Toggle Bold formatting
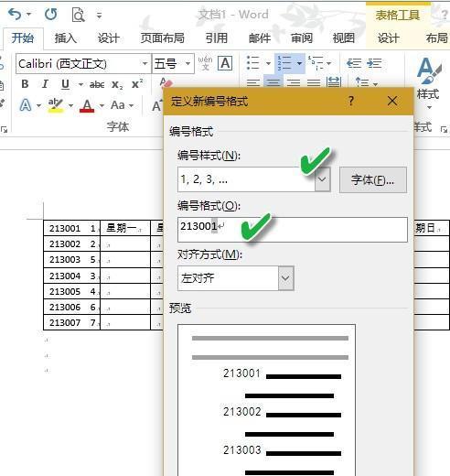Screen dimensions: 450x476 25,84
